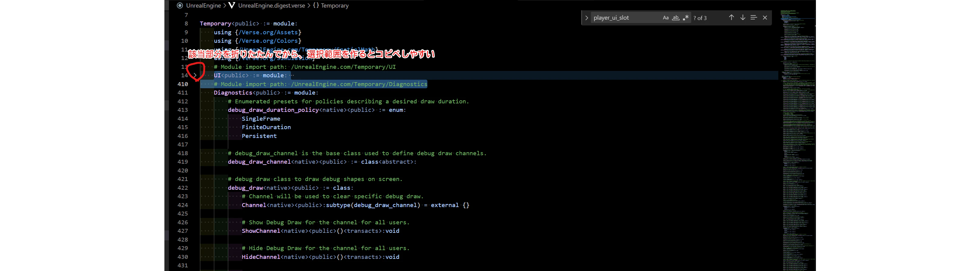Close the find widget
This screenshot has width=980, height=271.
[x=765, y=18]
